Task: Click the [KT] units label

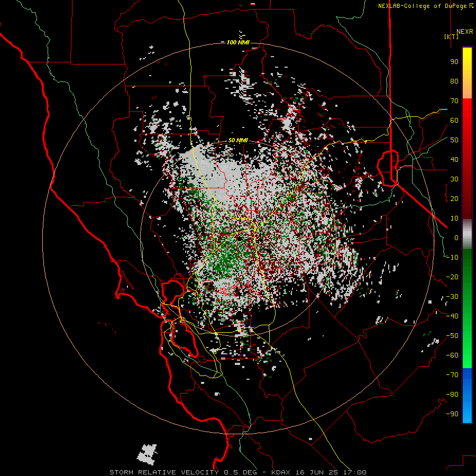Action: click(x=452, y=36)
